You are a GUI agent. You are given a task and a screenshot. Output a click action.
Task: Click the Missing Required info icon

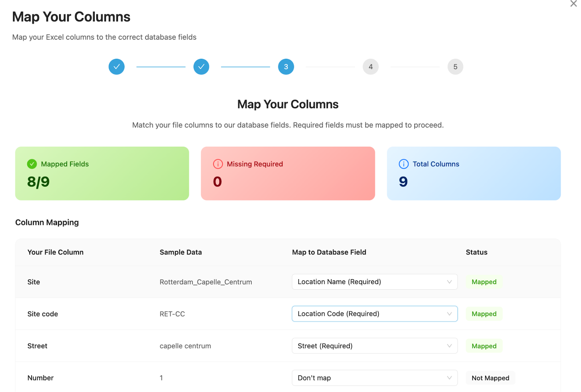(x=218, y=164)
